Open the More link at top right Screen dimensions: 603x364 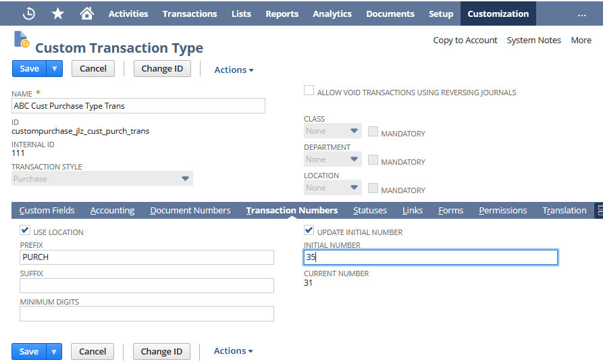[581, 41]
